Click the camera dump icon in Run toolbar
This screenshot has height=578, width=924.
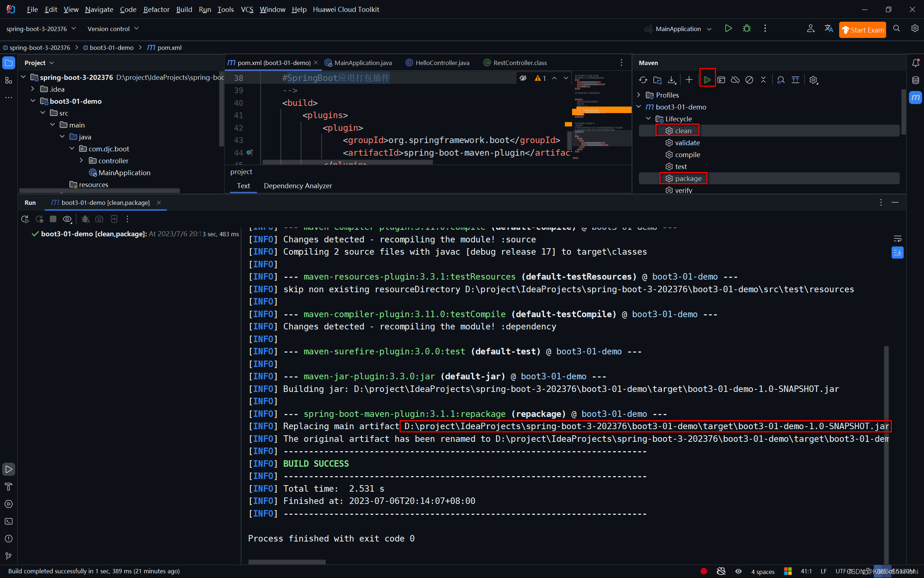pyautogui.click(x=99, y=219)
